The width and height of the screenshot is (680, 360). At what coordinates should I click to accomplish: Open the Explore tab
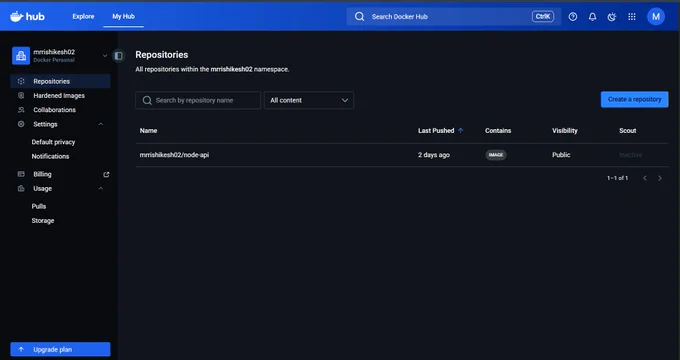(x=83, y=16)
